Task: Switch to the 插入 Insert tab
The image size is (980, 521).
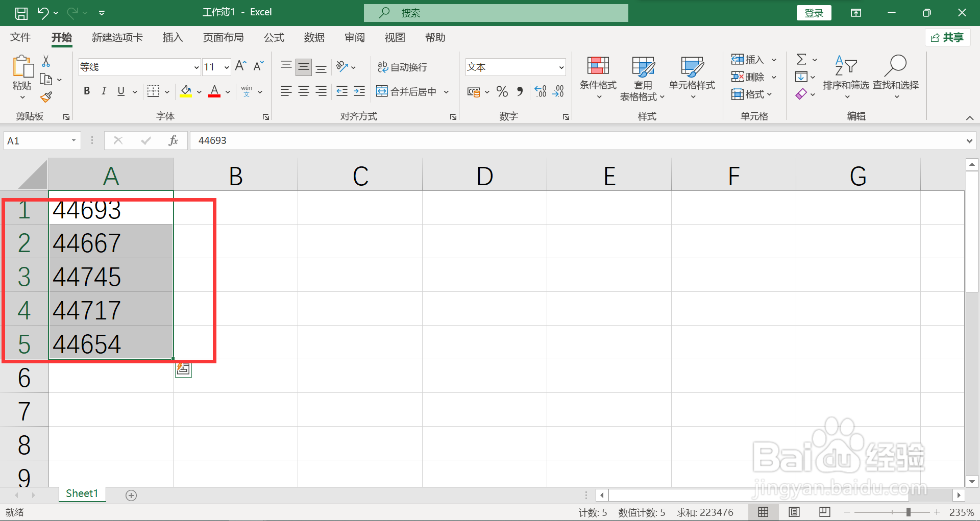Action: tap(173, 37)
